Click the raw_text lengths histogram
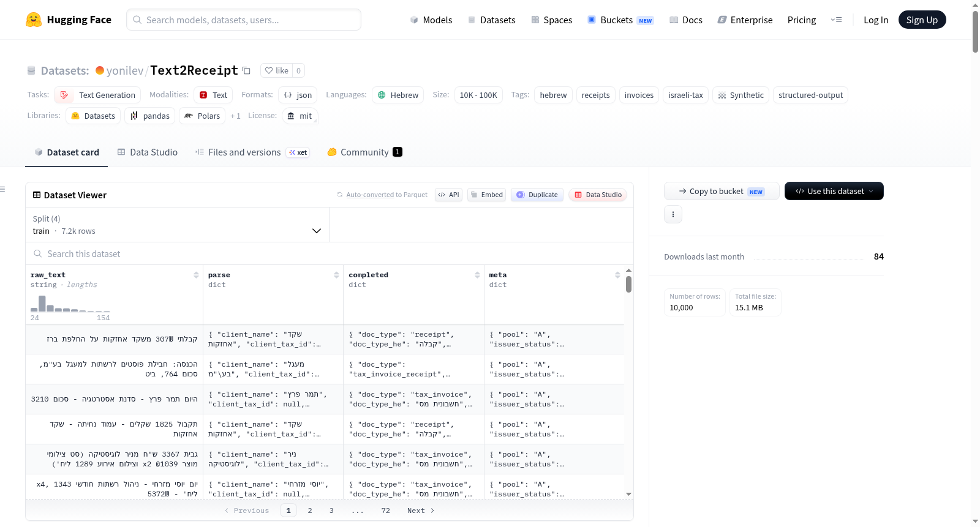The height and width of the screenshot is (527, 980). (x=70, y=304)
